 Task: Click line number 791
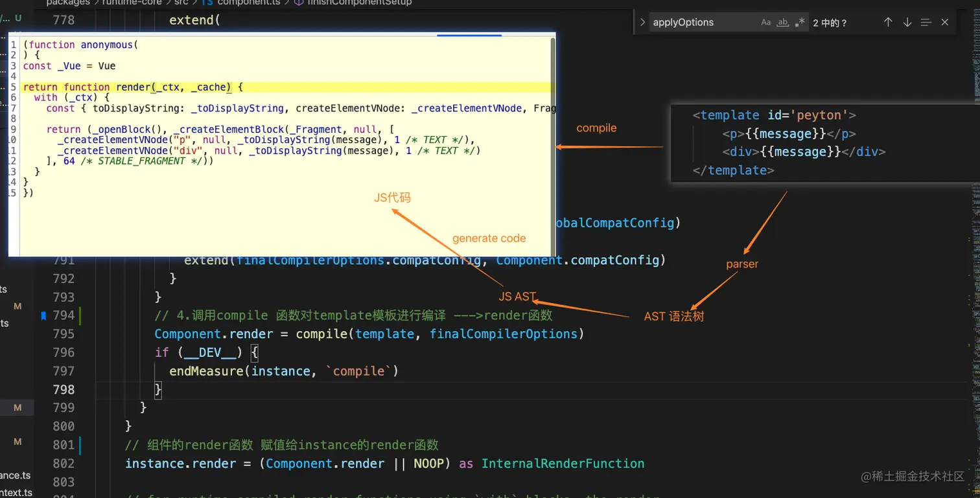(x=64, y=260)
